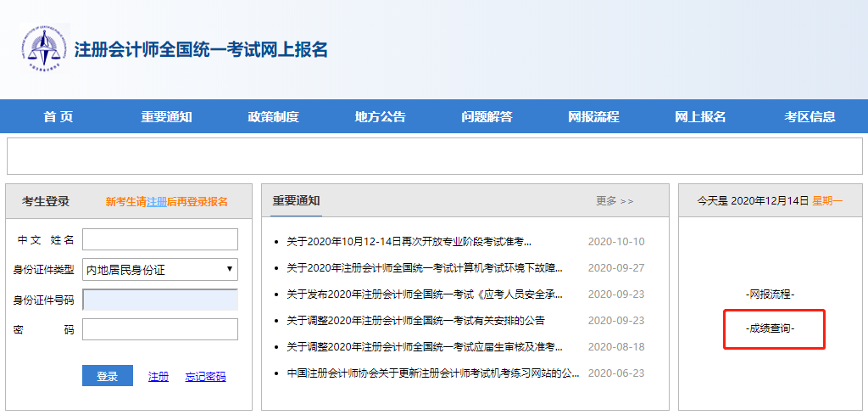Go to 重要通知 in navigation bar

pos(166,117)
